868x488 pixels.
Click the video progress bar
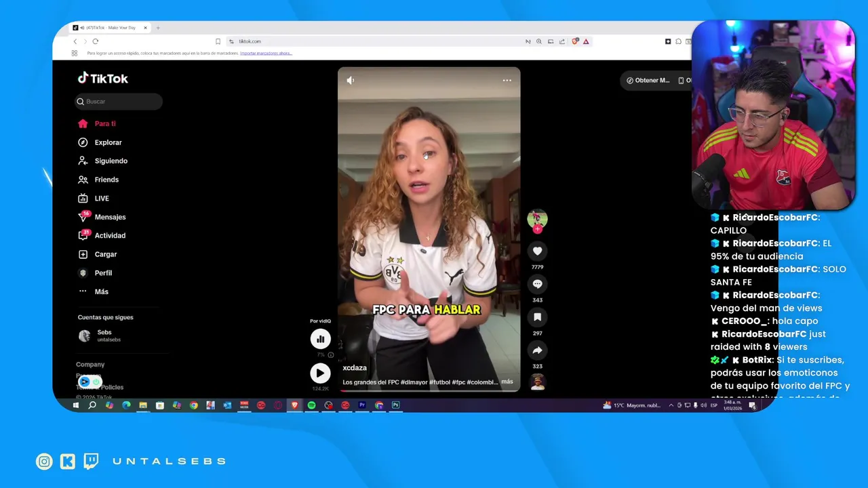point(429,391)
